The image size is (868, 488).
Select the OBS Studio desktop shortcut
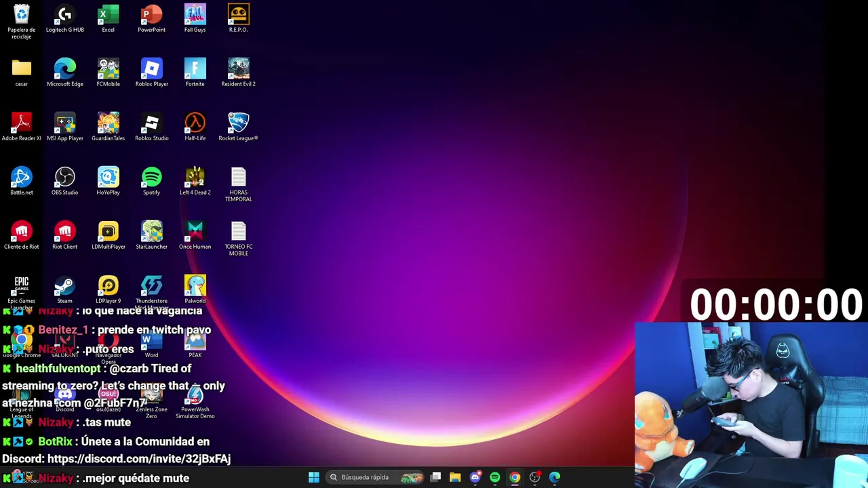coord(65,182)
